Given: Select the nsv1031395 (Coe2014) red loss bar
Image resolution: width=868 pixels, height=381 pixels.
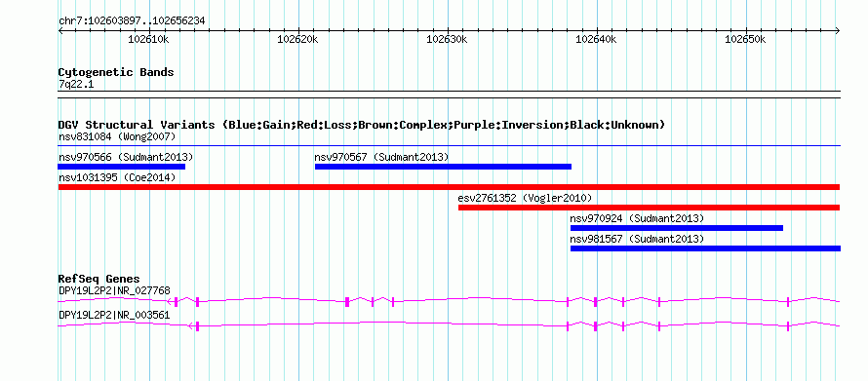Looking at the screenshot, I should pyautogui.click(x=449, y=187).
